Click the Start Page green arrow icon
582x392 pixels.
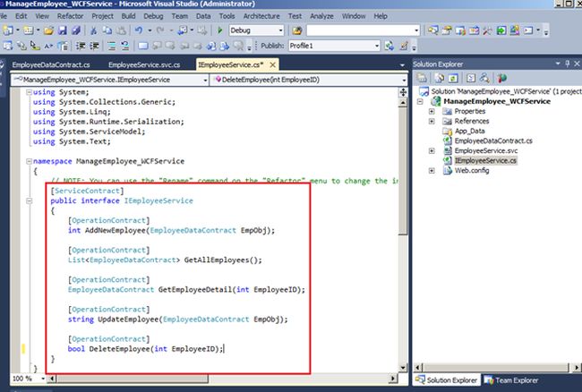501,30
